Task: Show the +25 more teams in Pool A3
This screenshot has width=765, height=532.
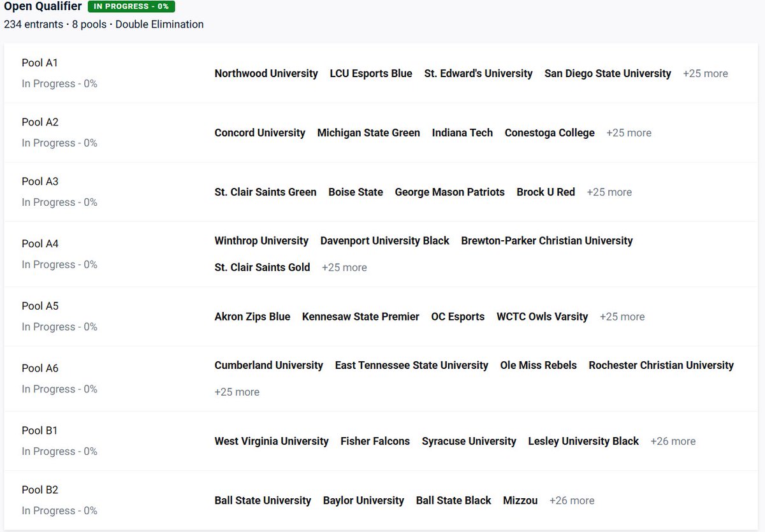Action: point(609,192)
